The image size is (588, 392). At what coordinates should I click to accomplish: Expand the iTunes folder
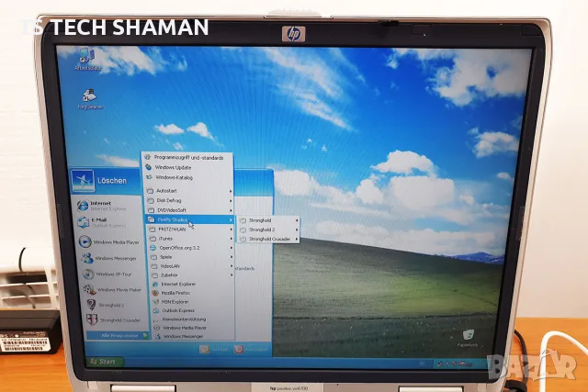point(190,239)
